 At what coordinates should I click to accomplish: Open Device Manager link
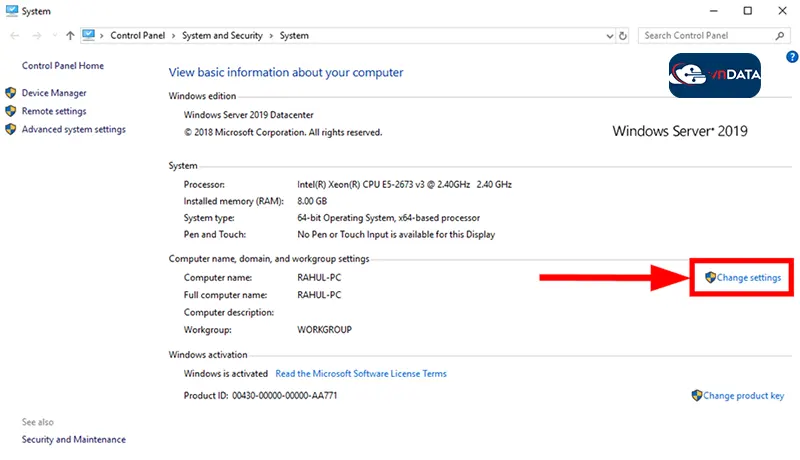click(54, 93)
